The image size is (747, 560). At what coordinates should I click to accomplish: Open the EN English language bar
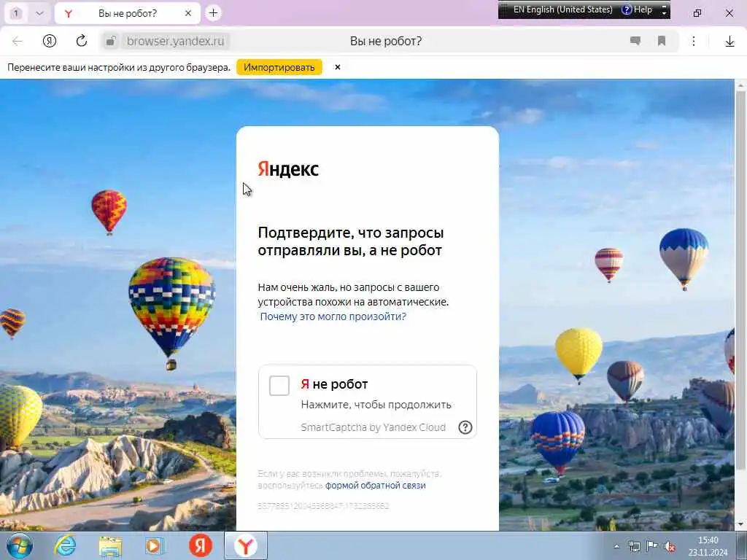(x=562, y=9)
